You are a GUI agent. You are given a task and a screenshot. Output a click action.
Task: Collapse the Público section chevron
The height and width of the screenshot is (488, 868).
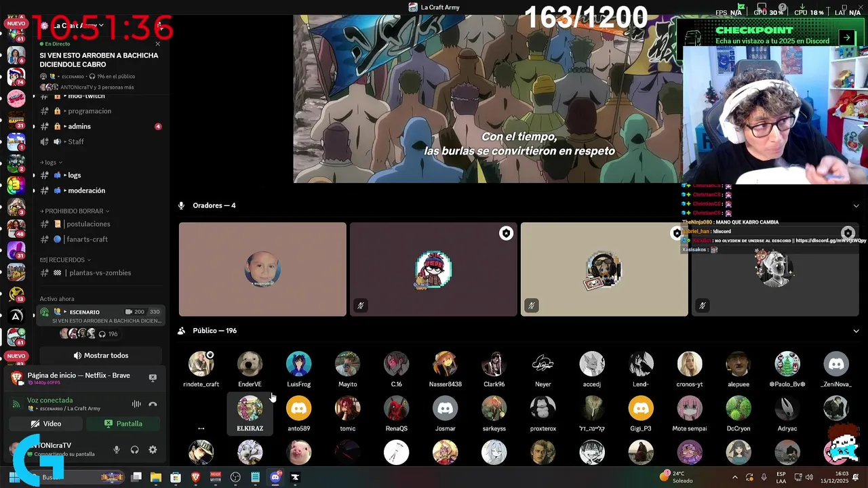[x=856, y=331]
